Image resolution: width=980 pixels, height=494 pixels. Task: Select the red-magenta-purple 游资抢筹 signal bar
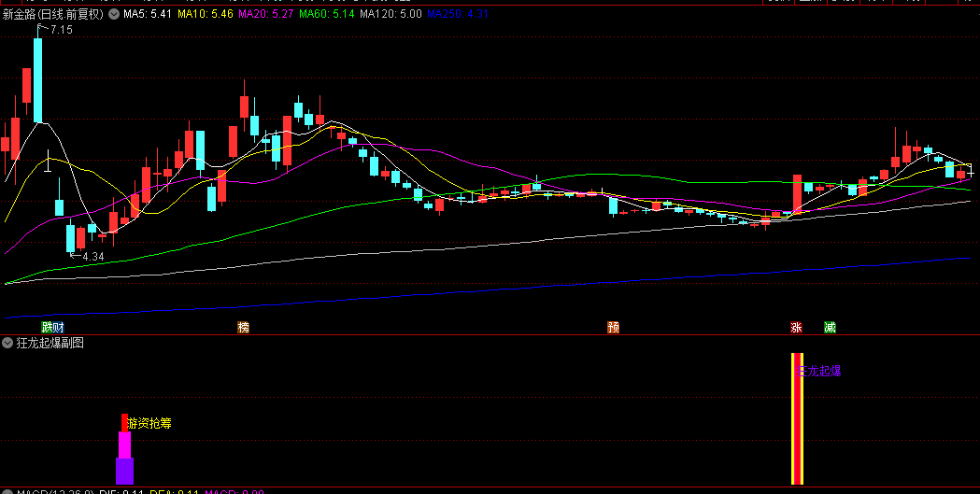pos(124,449)
